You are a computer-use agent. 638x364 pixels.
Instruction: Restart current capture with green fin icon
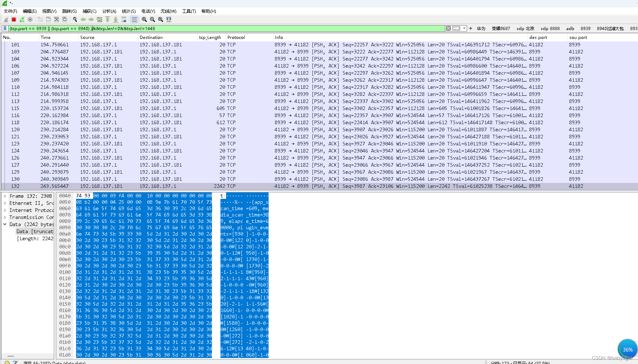(22, 19)
